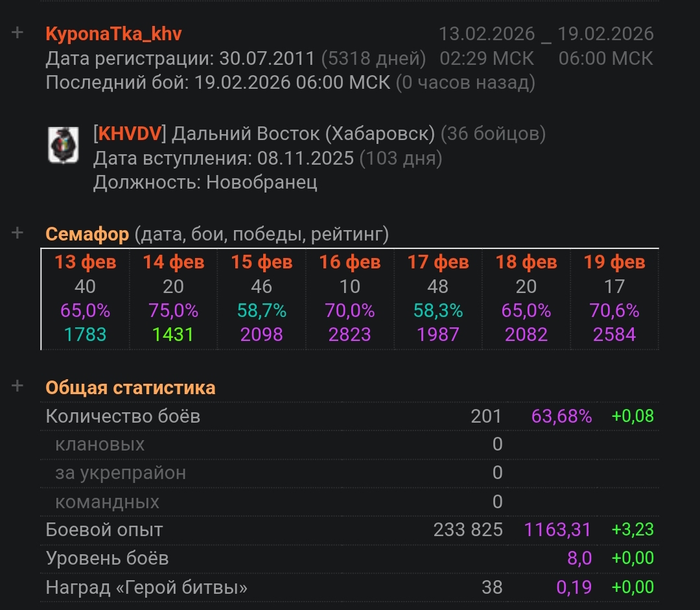Click the win rate 70,0%
The height and width of the screenshot is (610, 700).
pos(350,311)
